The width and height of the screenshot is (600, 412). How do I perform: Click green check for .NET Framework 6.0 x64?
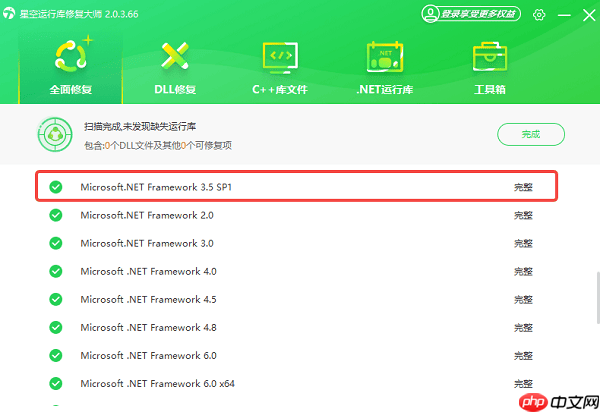pos(56,383)
